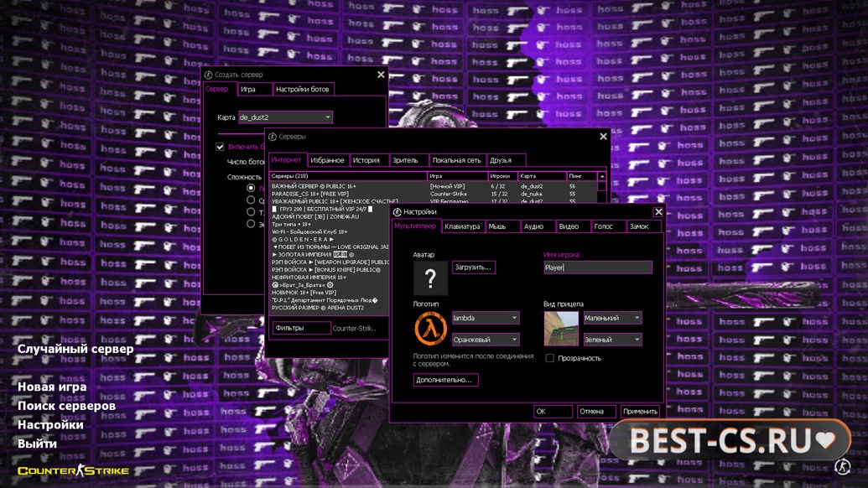
Task: Open Настройки from main menu
Action: click(x=50, y=425)
